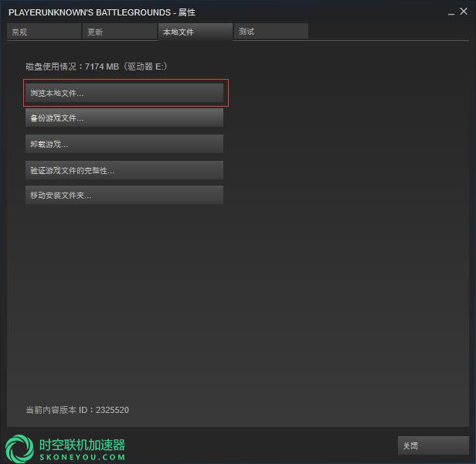
Task: Click the 移动安装文件夹... button
Action: (124, 195)
